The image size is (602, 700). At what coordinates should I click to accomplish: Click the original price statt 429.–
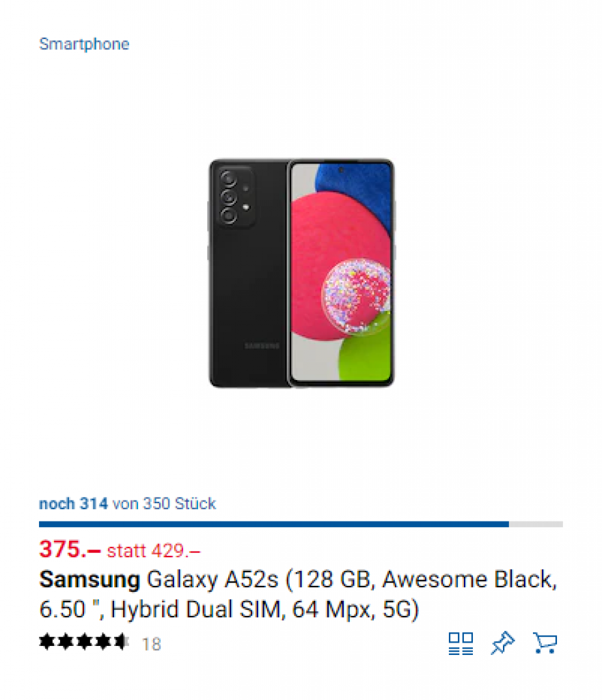[154, 550]
